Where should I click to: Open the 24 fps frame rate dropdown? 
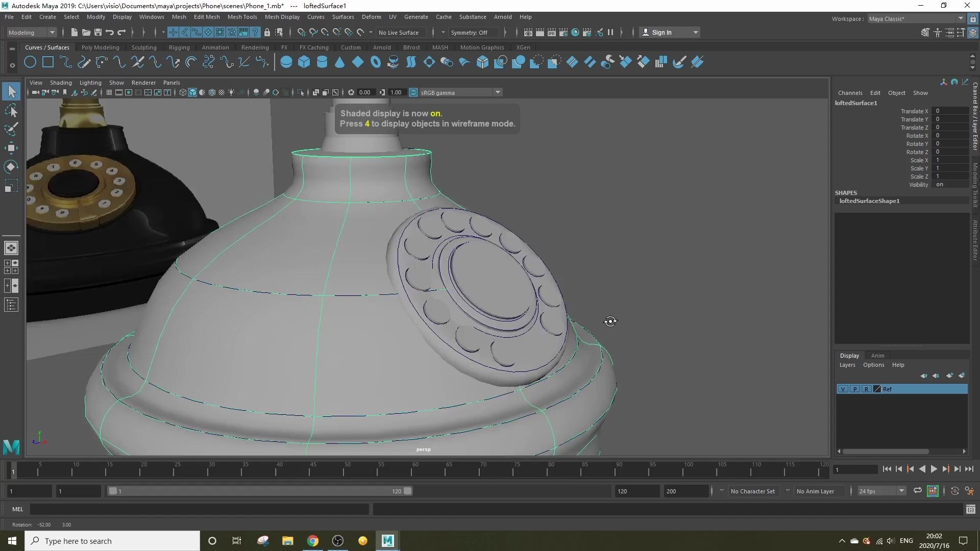point(901,491)
